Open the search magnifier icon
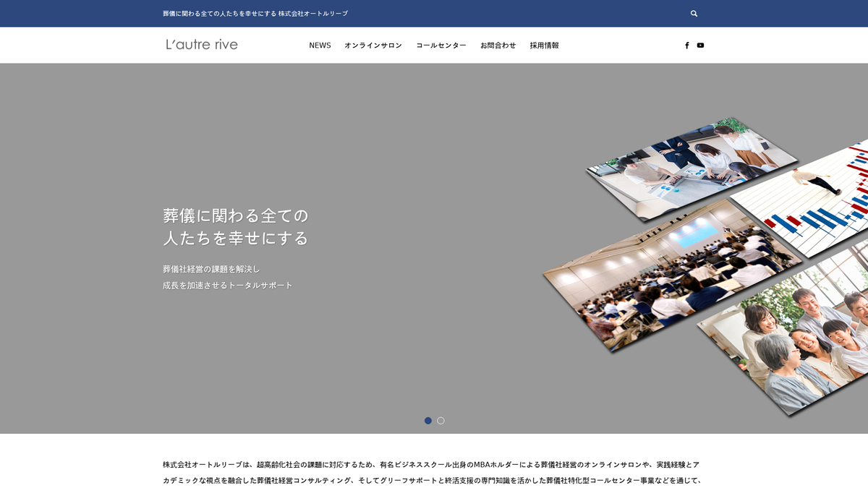 pyautogui.click(x=694, y=14)
